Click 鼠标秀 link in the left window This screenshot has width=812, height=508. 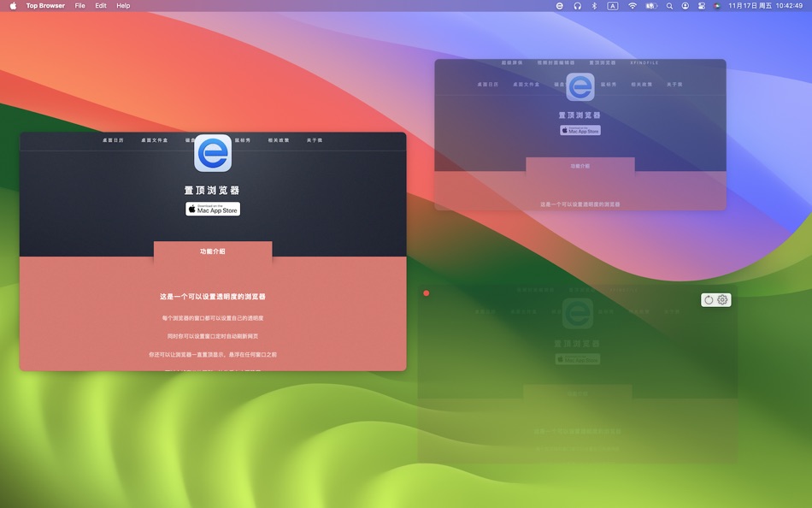pyautogui.click(x=243, y=140)
